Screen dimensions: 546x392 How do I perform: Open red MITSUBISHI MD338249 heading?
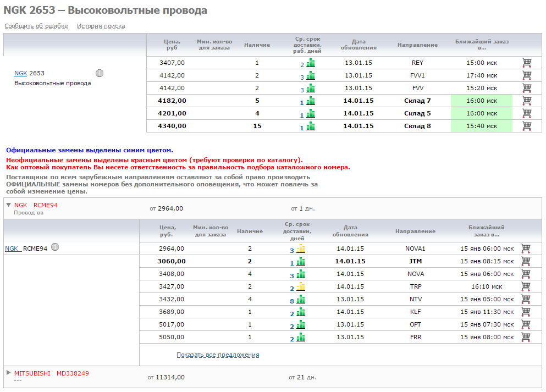(52, 373)
